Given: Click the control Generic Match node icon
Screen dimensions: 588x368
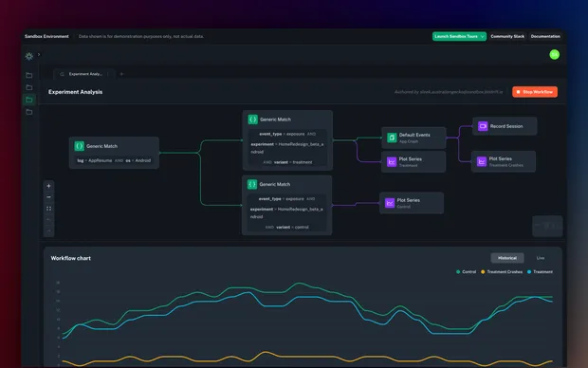Looking at the screenshot, I should pos(252,184).
